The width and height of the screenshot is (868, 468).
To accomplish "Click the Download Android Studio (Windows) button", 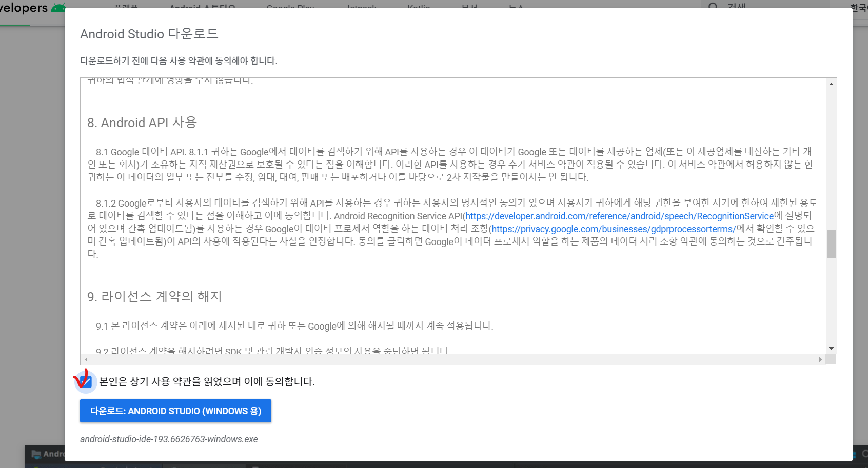I will click(175, 411).
